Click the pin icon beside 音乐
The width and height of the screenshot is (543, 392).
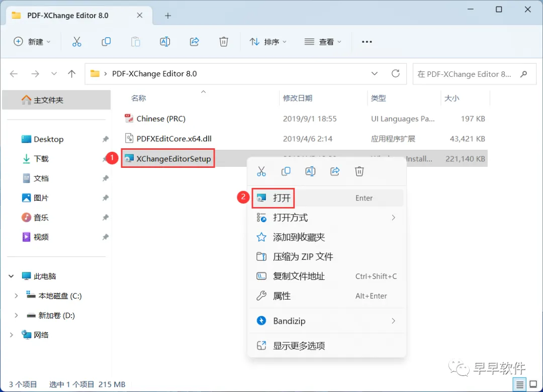(105, 218)
